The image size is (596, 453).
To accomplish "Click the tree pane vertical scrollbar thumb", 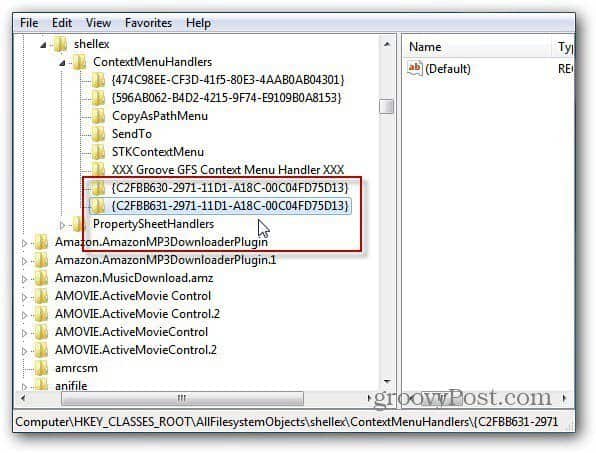I will click(x=387, y=106).
